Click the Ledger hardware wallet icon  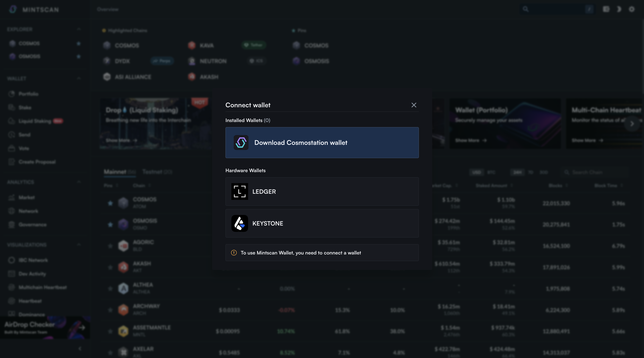tap(239, 192)
